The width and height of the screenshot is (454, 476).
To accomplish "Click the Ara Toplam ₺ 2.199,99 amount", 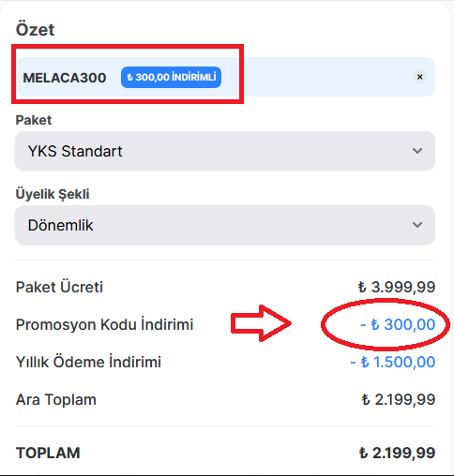I will click(399, 399).
